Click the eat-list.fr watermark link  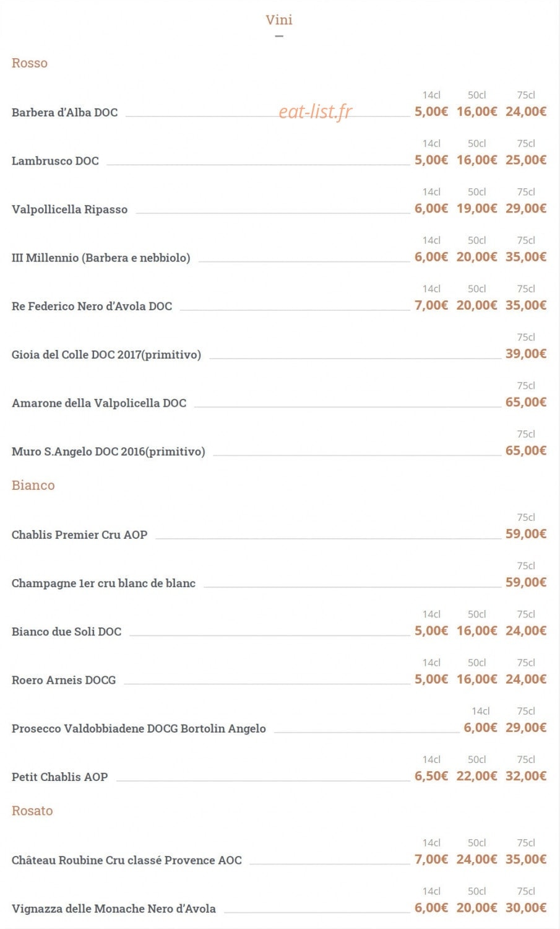(x=316, y=111)
